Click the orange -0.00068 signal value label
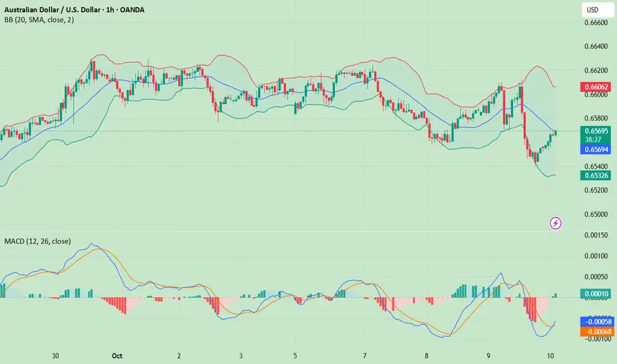Image resolution: width=617 pixels, height=364 pixels. [x=596, y=332]
